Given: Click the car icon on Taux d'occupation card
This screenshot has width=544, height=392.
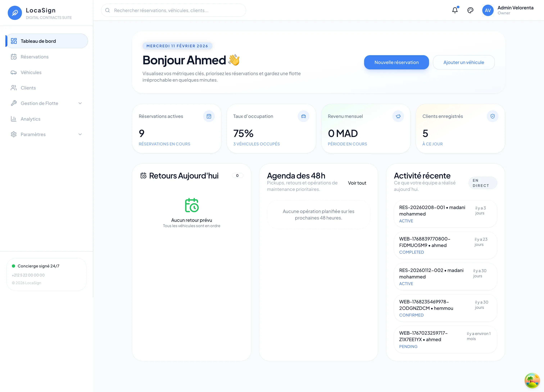Looking at the screenshot, I should pos(303,116).
